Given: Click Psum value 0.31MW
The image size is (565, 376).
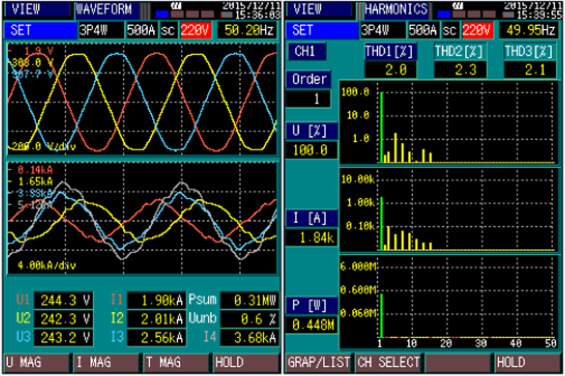Looking at the screenshot, I should click(x=250, y=301).
